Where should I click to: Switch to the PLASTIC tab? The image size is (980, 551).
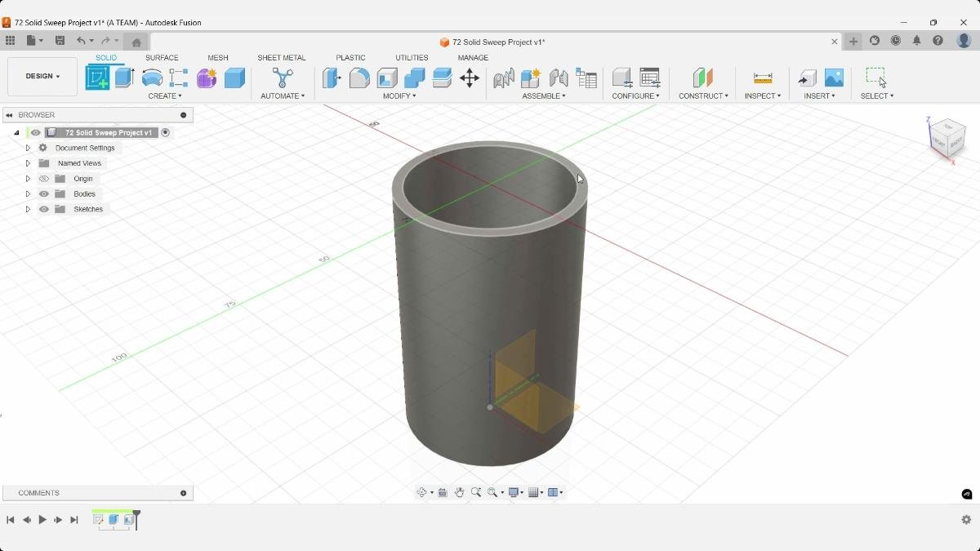pos(350,58)
